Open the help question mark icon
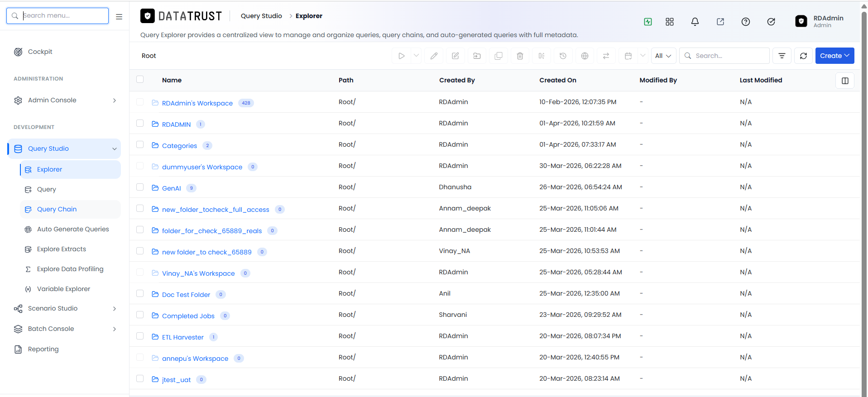The width and height of the screenshot is (868, 397). pyautogui.click(x=746, y=22)
